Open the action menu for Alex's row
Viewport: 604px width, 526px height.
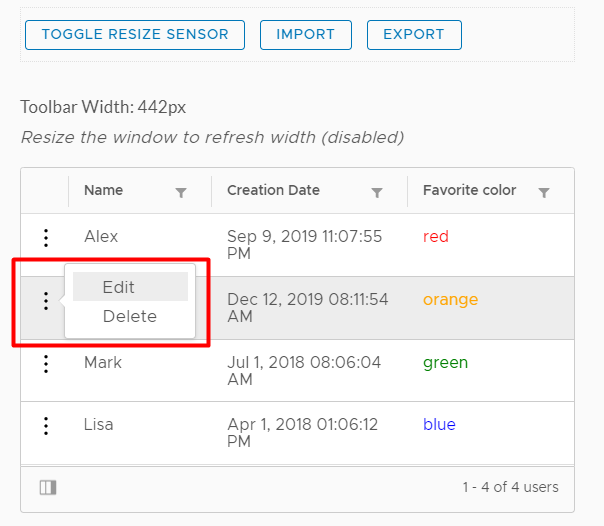(x=45, y=238)
